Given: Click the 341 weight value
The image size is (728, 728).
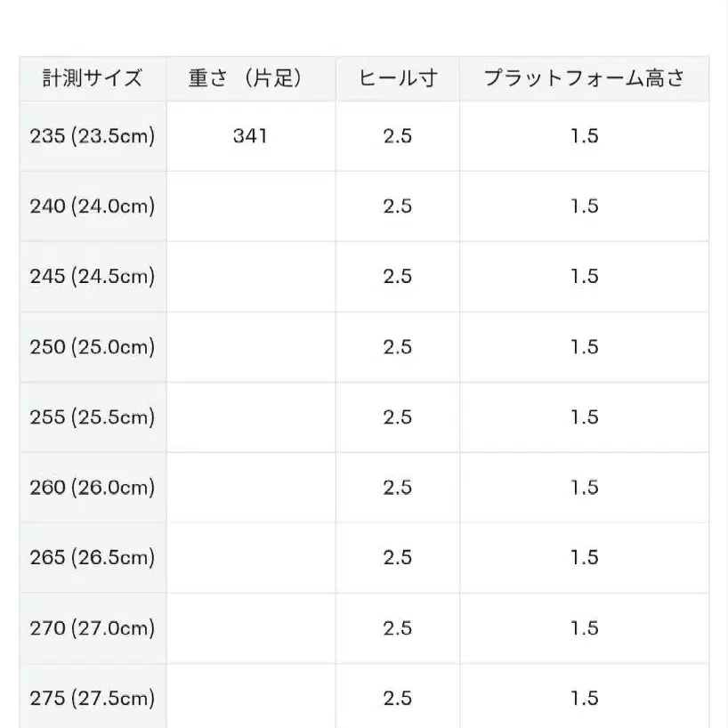Looking at the screenshot, I should click(x=250, y=135).
